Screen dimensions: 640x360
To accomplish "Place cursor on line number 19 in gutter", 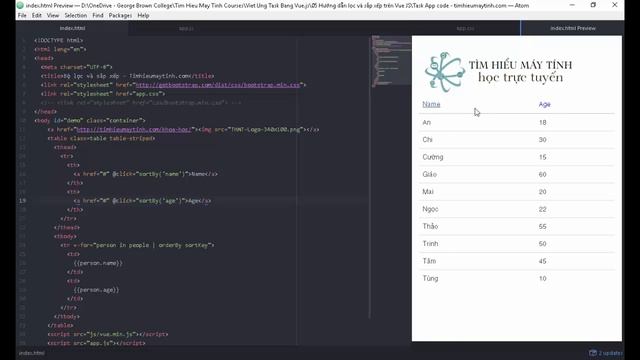I will point(22,200).
